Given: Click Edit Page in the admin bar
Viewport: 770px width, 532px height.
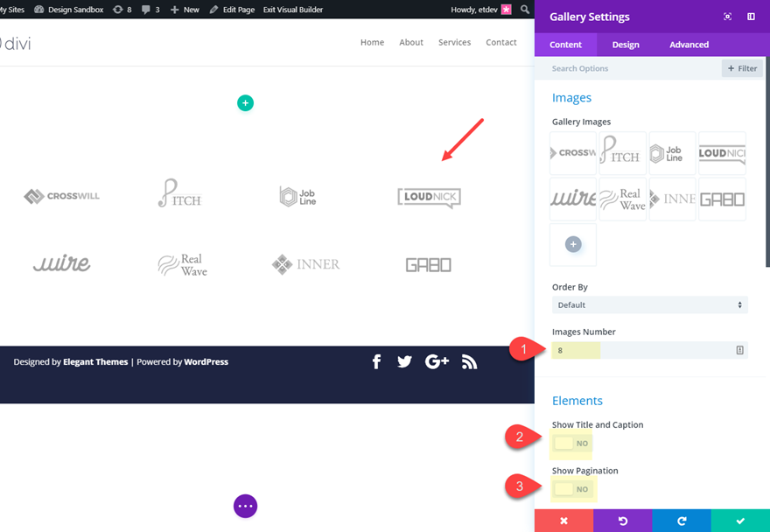Looking at the screenshot, I should (x=232, y=10).
